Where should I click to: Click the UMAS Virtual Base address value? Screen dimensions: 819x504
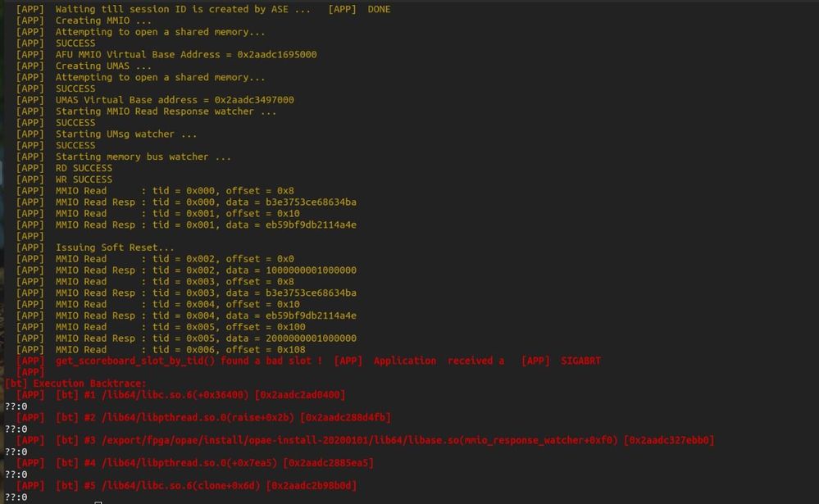coord(254,100)
